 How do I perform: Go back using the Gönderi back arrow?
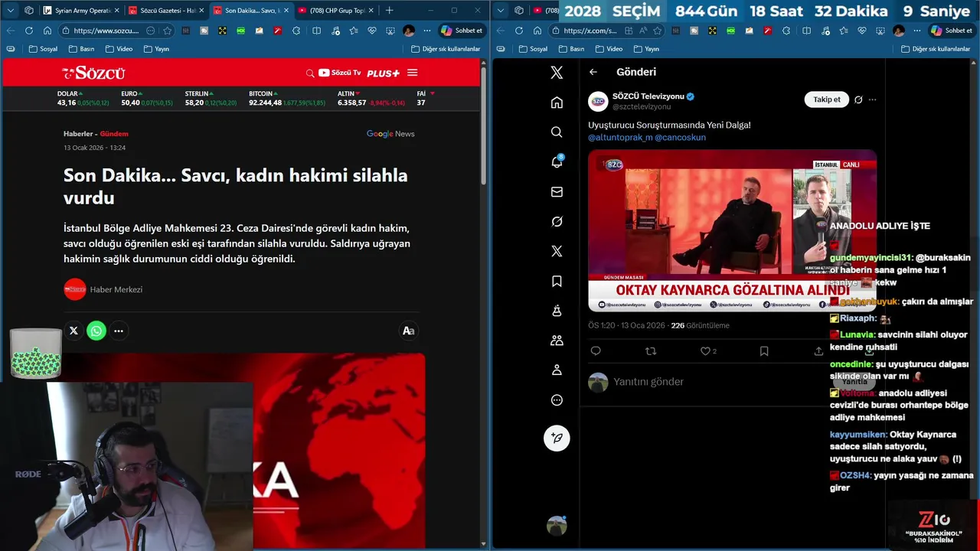[593, 72]
